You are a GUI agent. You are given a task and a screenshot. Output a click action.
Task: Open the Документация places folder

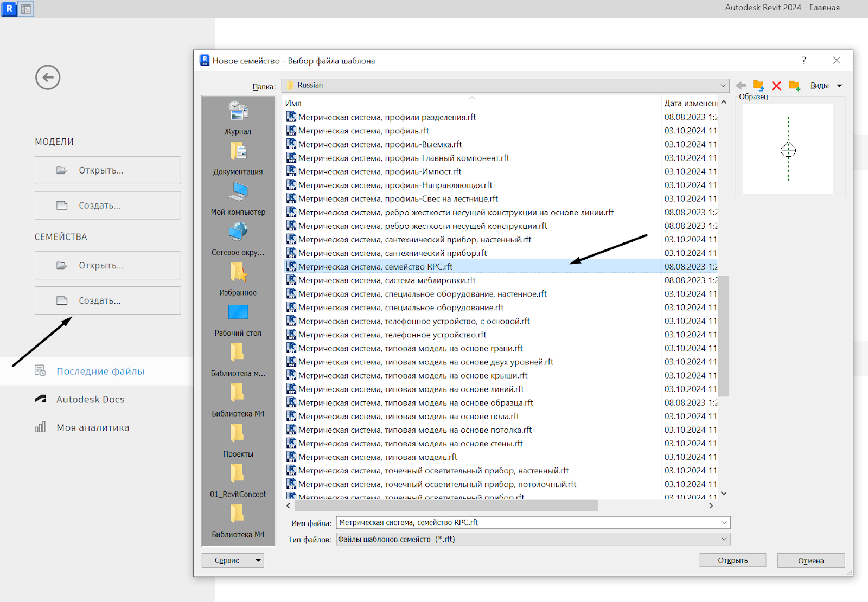click(x=238, y=151)
